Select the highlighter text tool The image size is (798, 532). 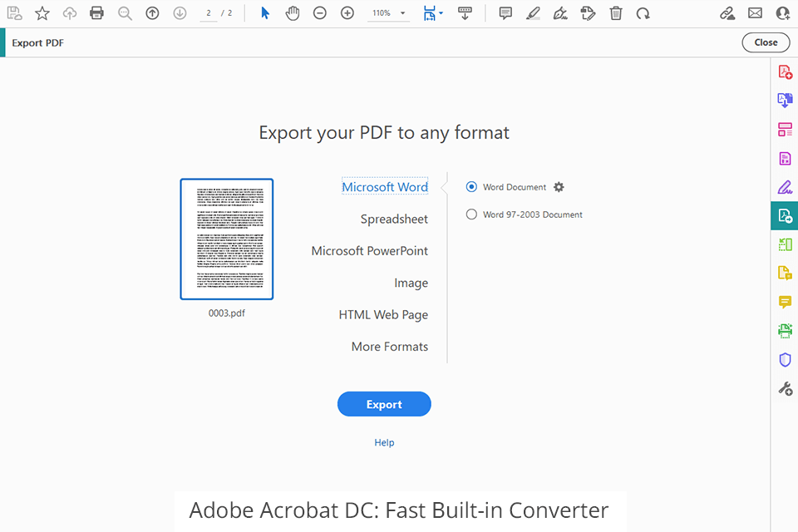click(x=533, y=13)
